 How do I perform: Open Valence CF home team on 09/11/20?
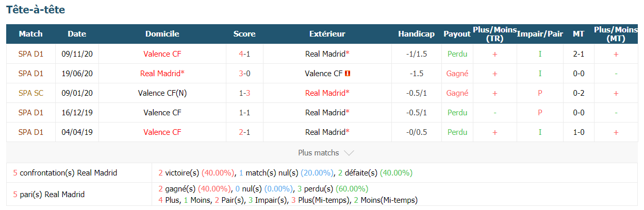(162, 54)
